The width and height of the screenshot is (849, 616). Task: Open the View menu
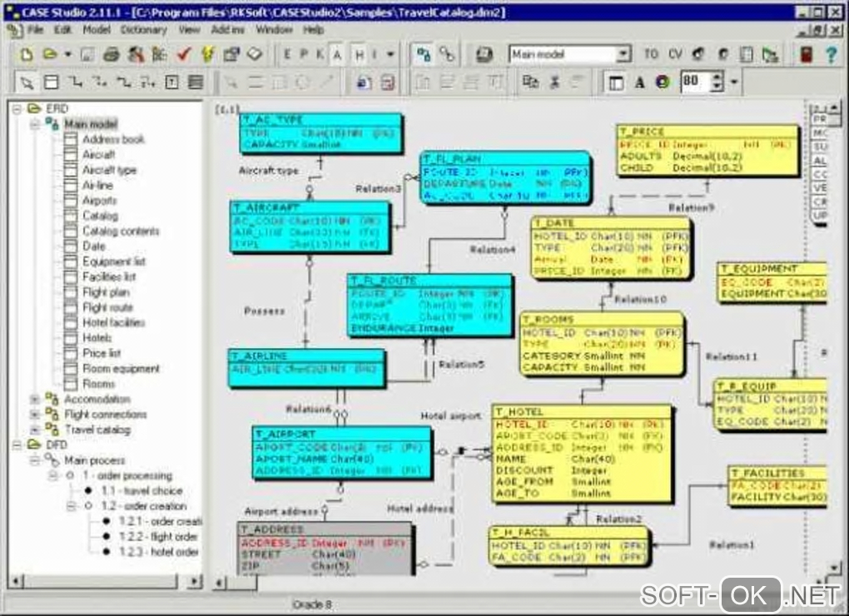190,30
